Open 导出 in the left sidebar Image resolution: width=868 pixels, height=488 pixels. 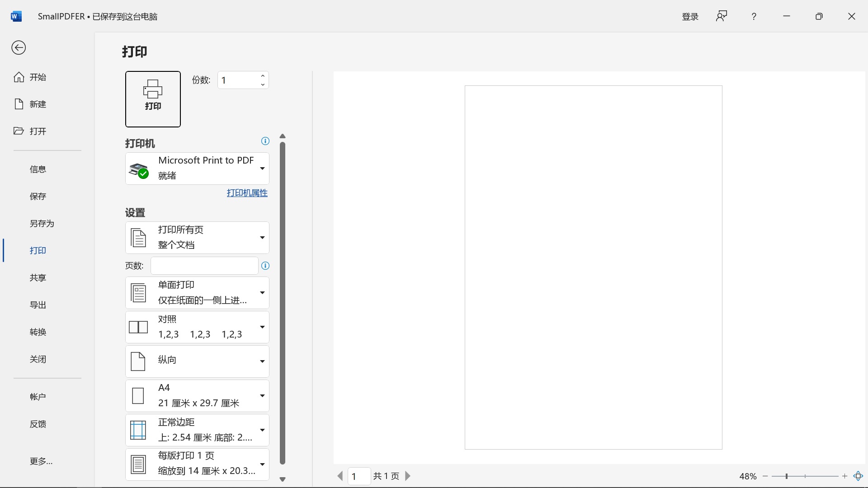(x=38, y=305)
